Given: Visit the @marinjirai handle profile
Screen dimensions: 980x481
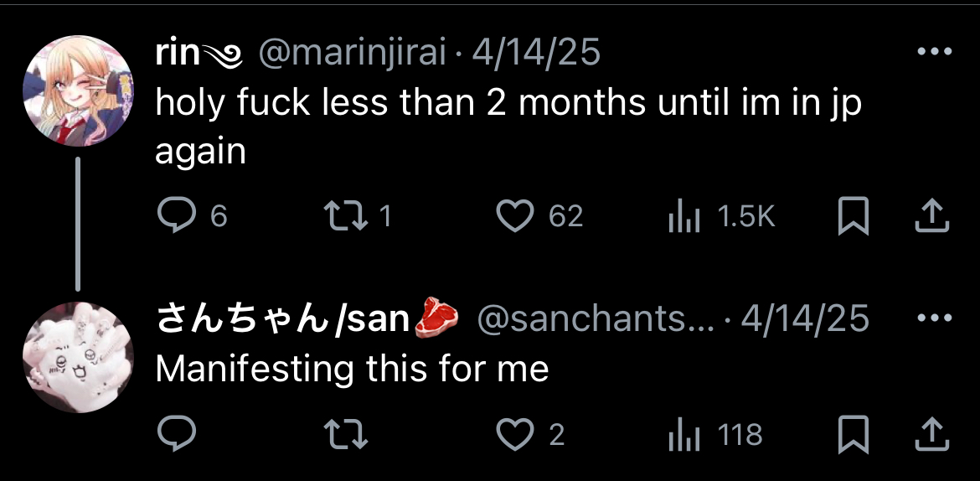Looking at the screenshot, I should (x=353, y=54).
